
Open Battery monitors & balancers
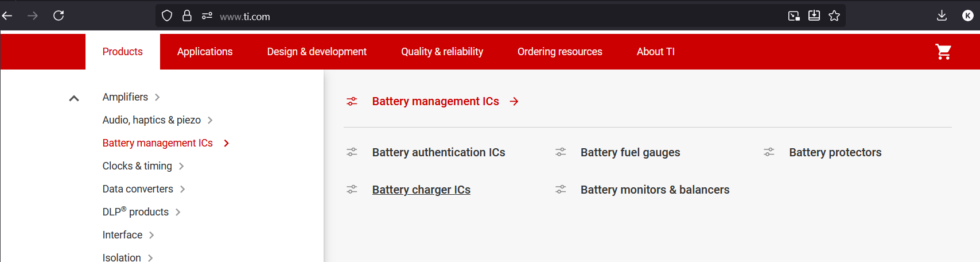click(655, 190)
